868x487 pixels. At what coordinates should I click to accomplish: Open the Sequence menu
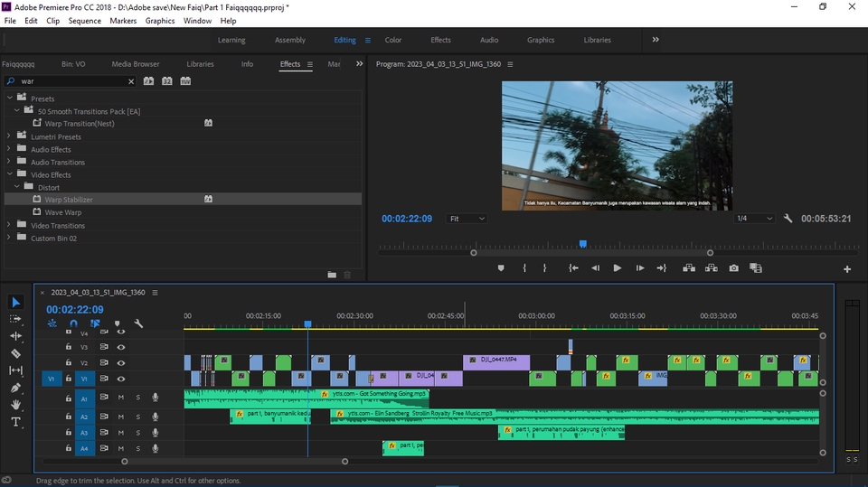(x=85, y=21)
